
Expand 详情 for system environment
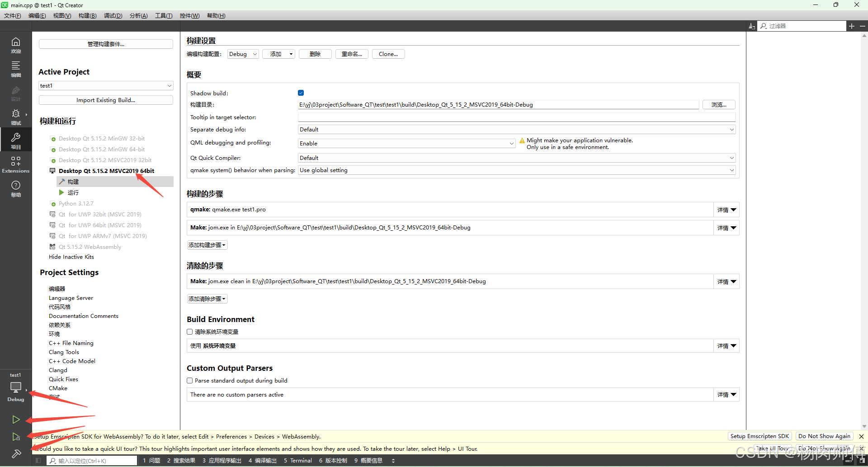pyautogui.click(x=726, y=346)
